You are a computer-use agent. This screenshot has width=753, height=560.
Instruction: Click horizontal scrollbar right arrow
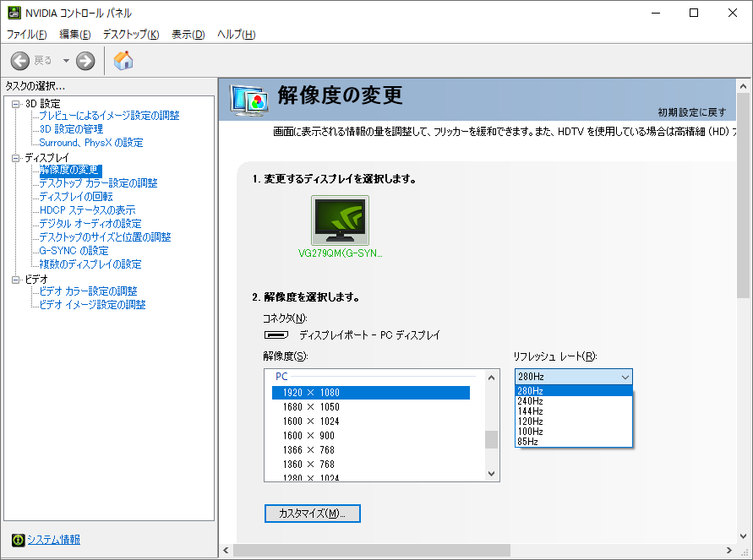pyautogui.click(x=729, y=551)
